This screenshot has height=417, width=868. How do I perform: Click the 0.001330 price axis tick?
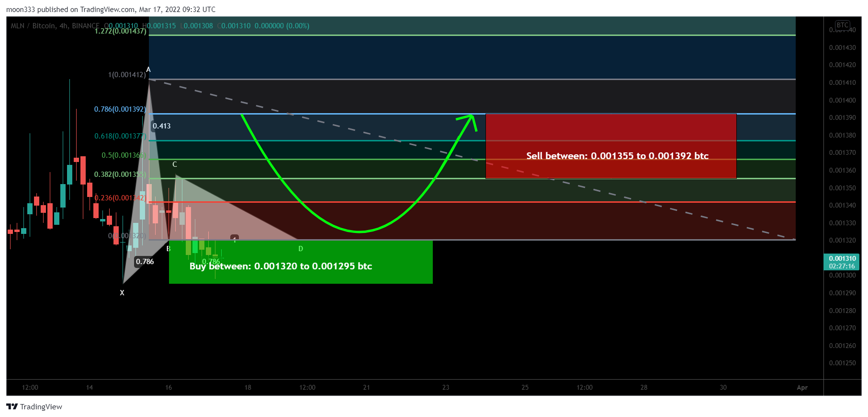tap(843, 223)
